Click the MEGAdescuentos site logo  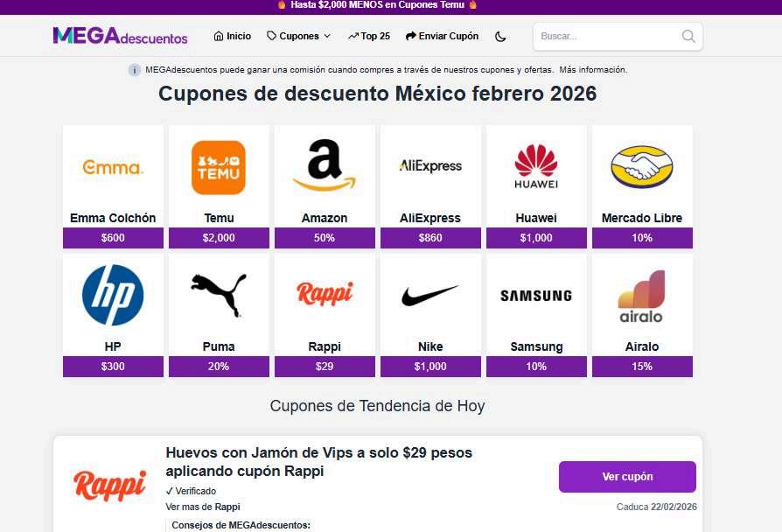[120, 36]
